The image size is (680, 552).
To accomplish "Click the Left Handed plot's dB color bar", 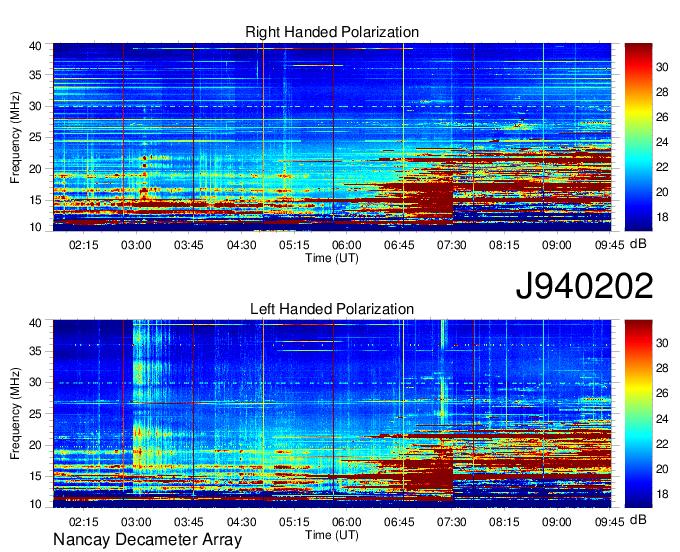I will (638, 414).
